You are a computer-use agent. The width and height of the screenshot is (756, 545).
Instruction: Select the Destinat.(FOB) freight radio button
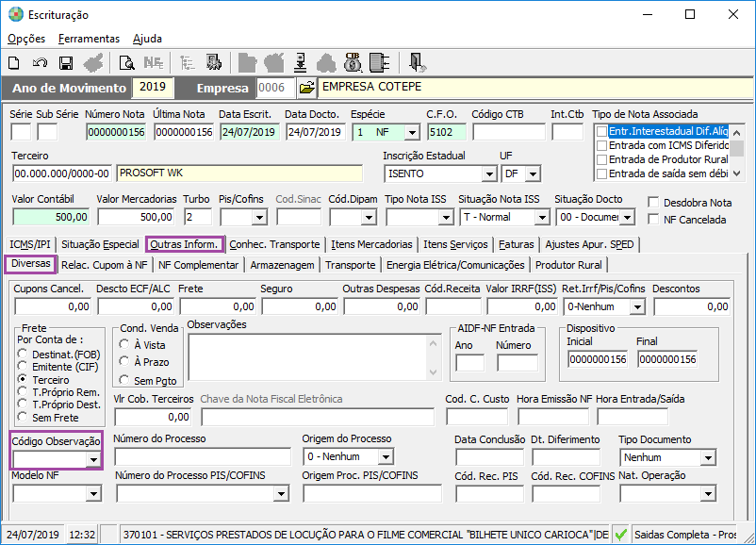click(25, 355)
